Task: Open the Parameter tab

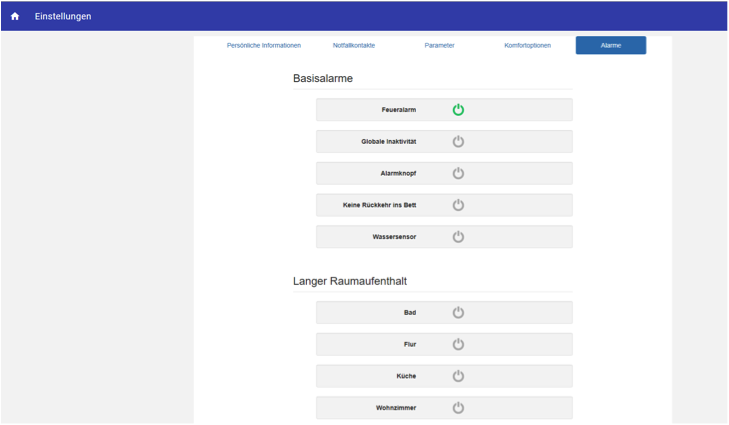Action: pos(439,46)
